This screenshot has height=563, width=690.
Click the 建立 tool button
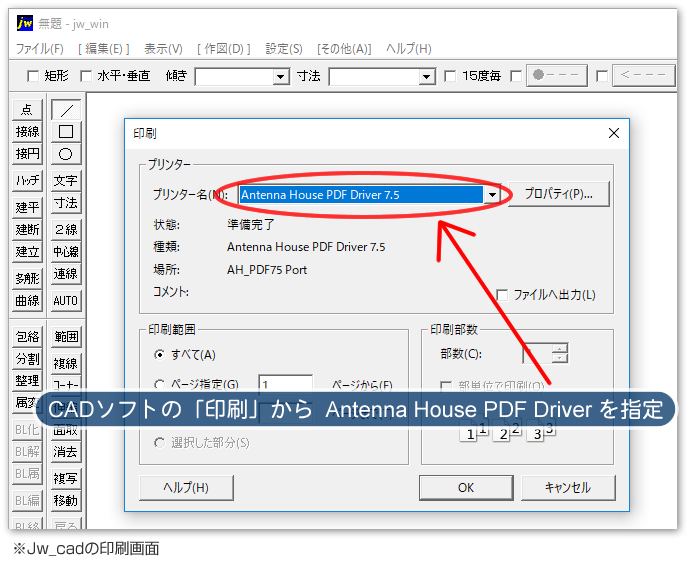pos(27,252)
